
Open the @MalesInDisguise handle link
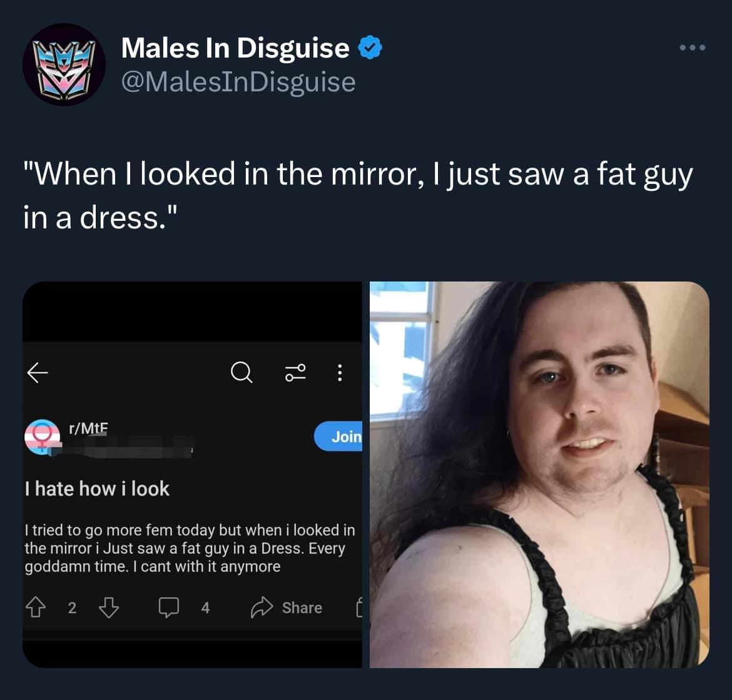coord(238,82)
